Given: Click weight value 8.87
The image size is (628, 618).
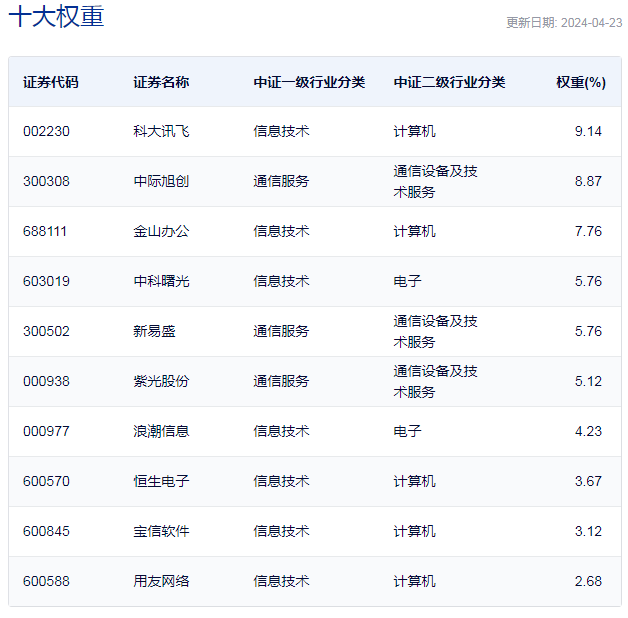Looking at the screenshot, I should [588, 181].
